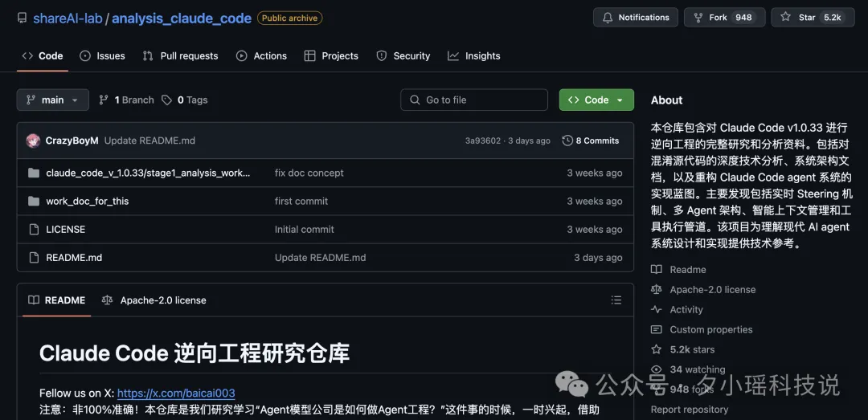The image size is (868, 420).
Task: Open the Readme link in About sidebar
Action: [678, 270]
